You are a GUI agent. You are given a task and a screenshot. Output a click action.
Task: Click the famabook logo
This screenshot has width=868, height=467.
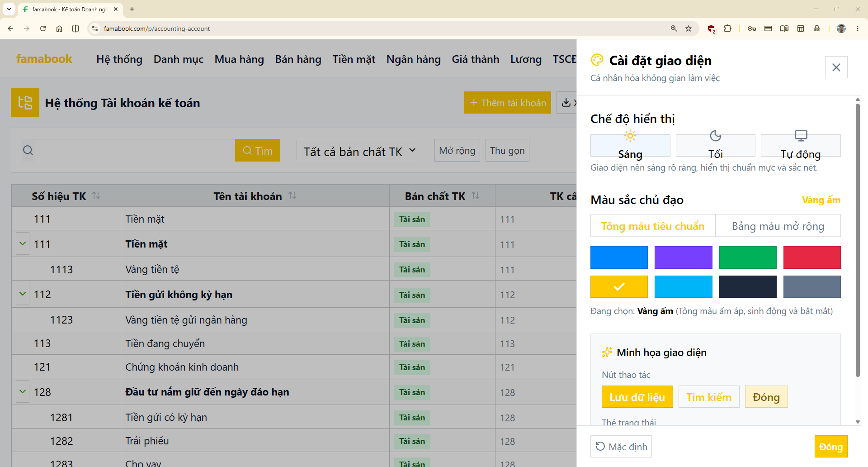tap(44, 59)
